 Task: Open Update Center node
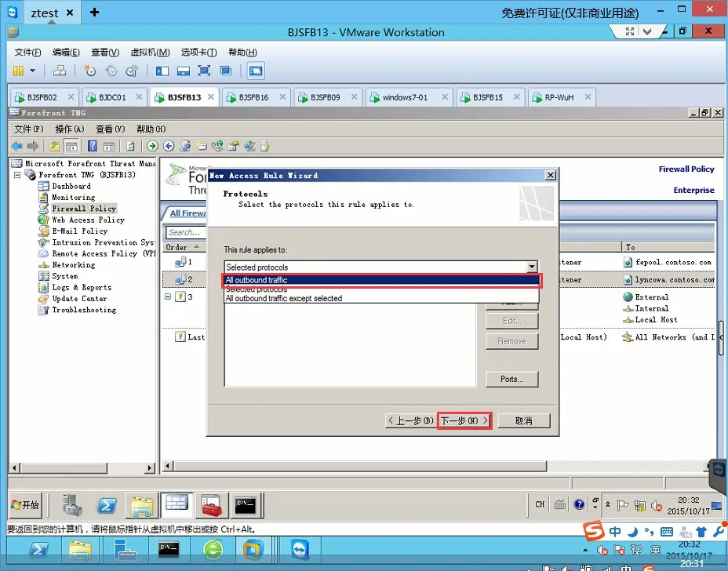(x=79, y=299)
